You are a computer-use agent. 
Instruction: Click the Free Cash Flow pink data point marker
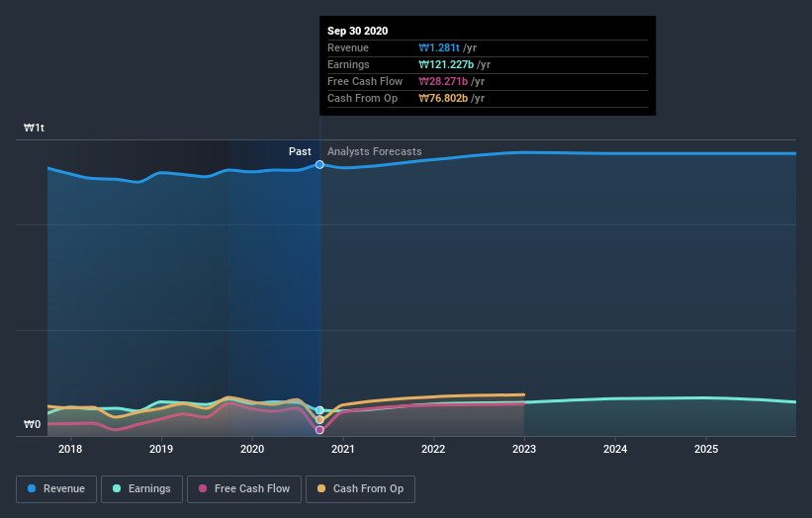click(x=319, y=430)
